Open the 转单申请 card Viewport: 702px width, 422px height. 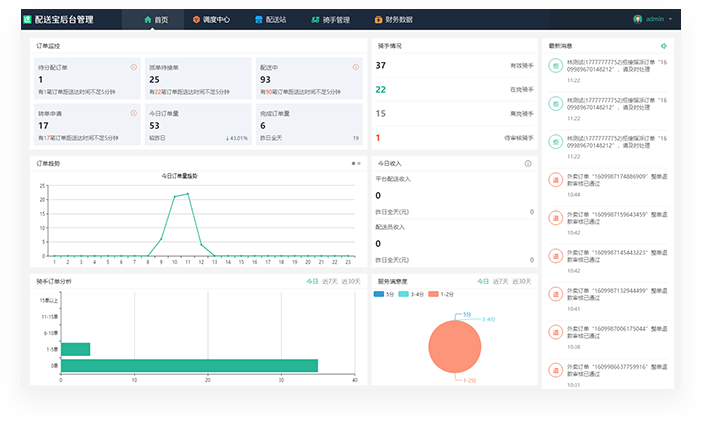(x=86, y=125)
